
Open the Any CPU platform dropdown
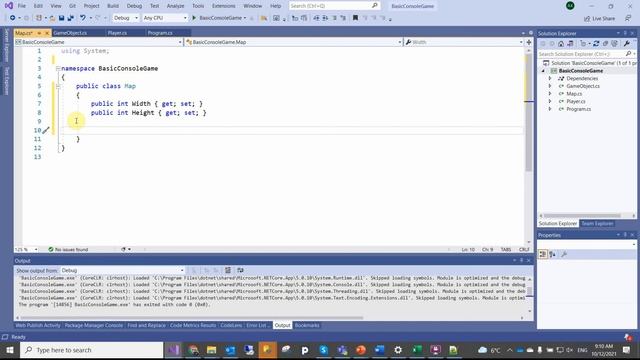(x=165, y=18)
